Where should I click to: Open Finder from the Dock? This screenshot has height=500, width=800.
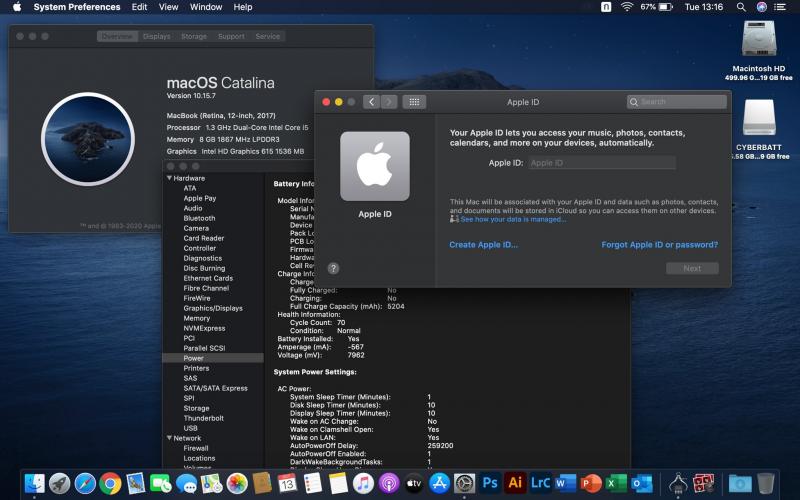click(35, 483)
